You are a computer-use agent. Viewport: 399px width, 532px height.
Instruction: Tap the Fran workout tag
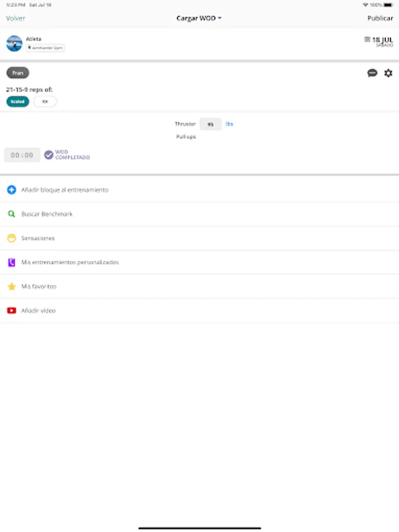[18, 73]
